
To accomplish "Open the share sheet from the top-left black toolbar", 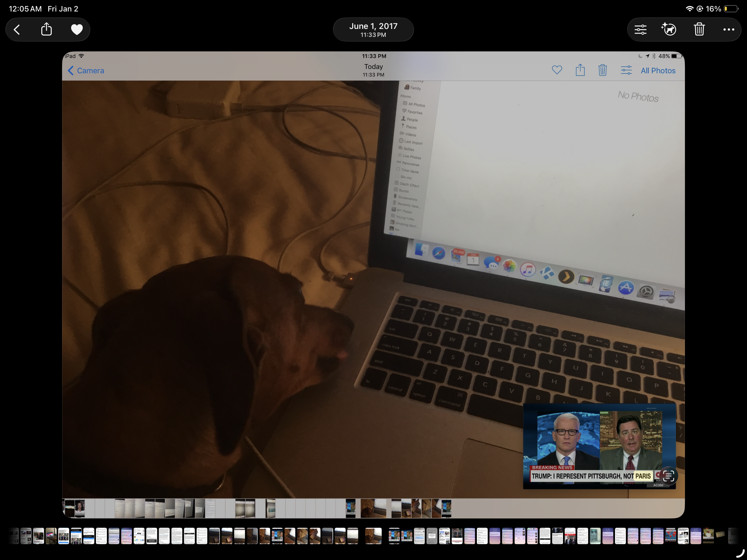I will (x=47, y=29).
